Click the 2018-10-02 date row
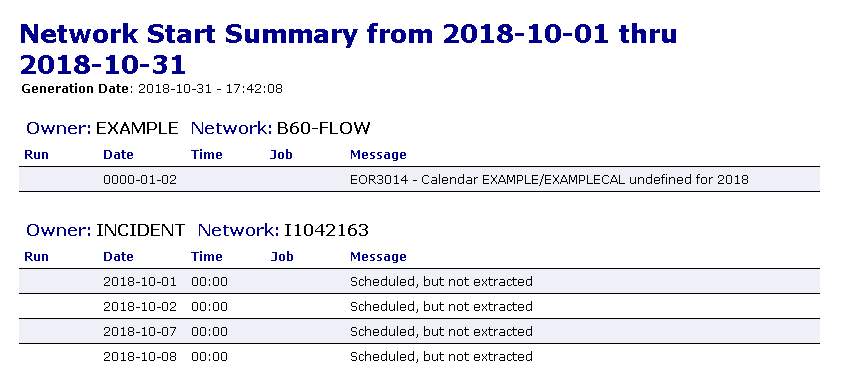The image size is (852, 368). pos(419,307)
